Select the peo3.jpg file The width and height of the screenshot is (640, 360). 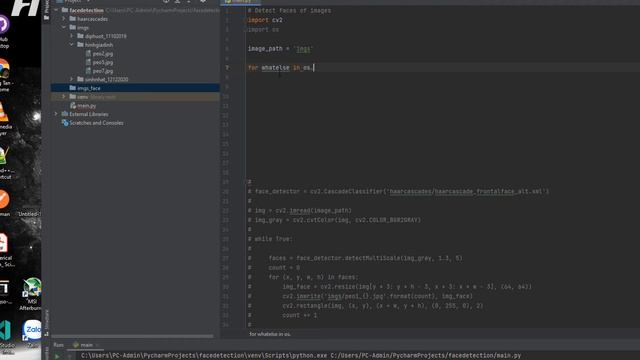coord(102,62)
